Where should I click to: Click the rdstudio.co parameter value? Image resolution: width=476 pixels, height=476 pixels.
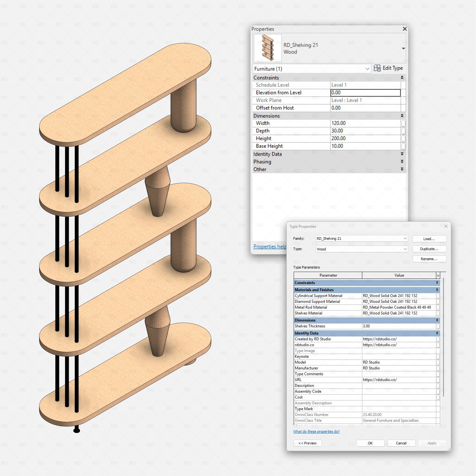pyautogui.click(x=399, y=345)
